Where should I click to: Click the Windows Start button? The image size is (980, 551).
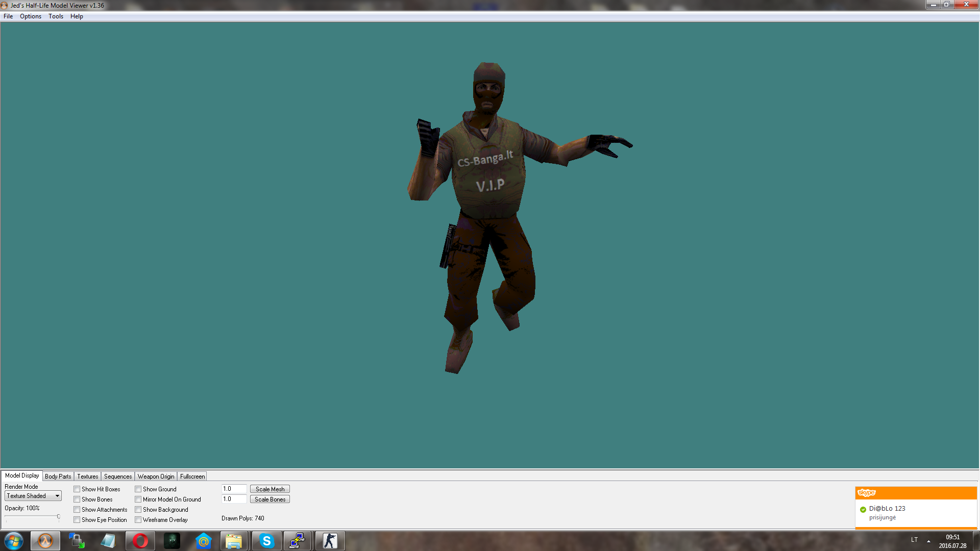coord(14,541)
